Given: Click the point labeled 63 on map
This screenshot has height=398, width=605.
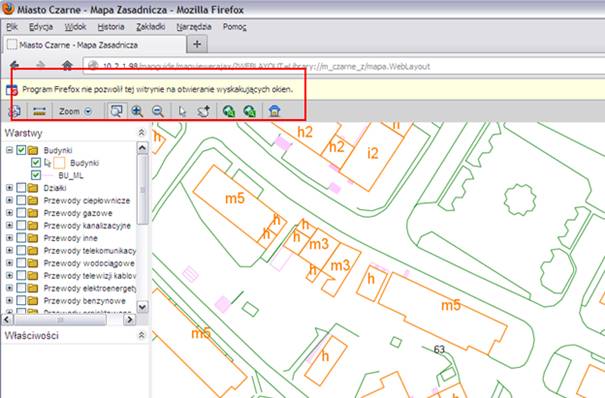Looking at the screenshot, I should coord(439,349).
